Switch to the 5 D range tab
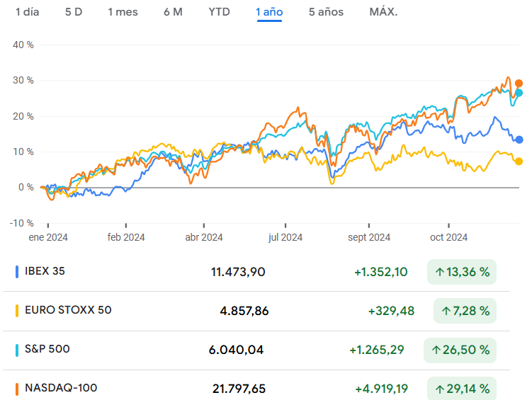The width and height of the screenshot is (532, 400). pyautogui.click(x=73, y=12)
